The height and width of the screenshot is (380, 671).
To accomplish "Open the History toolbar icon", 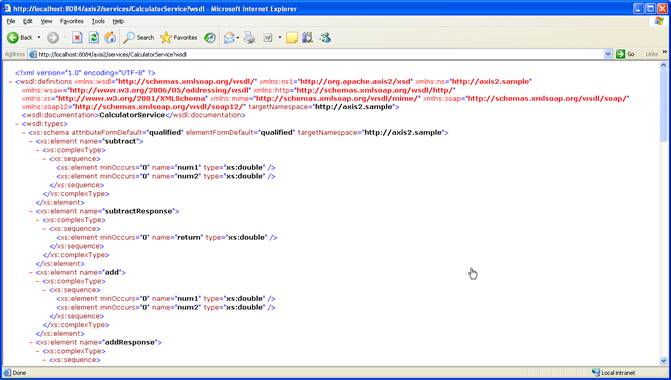I will point(210,38).
